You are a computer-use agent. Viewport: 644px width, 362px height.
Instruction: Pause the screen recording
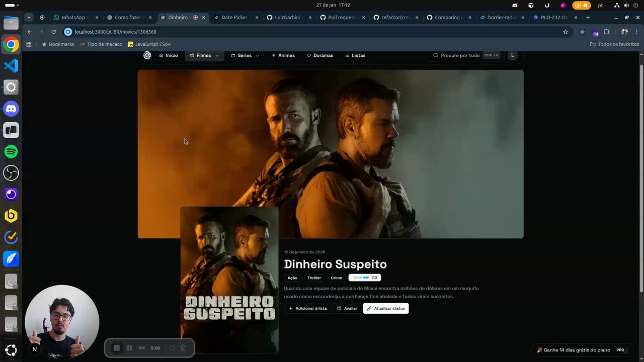129,348
